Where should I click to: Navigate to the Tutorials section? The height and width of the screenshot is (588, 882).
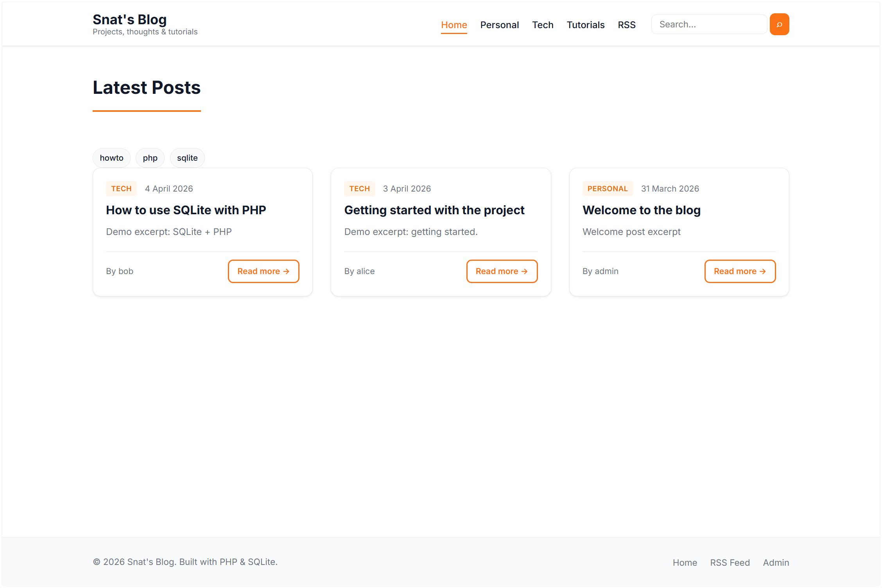coord(585,25)
